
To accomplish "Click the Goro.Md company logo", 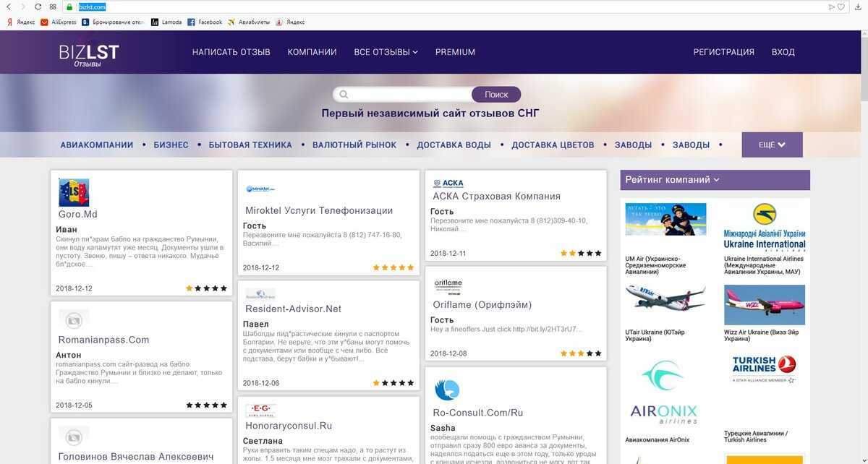I will click(74, 192).
